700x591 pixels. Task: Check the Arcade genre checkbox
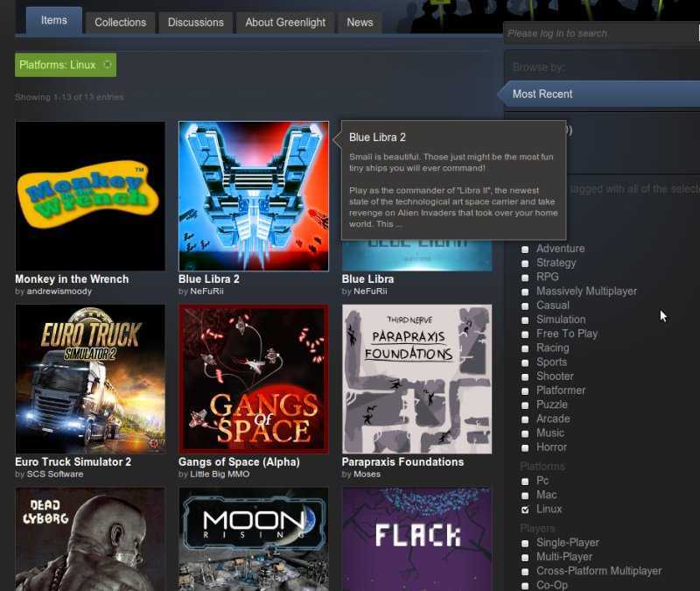click(x=525, y=419)
